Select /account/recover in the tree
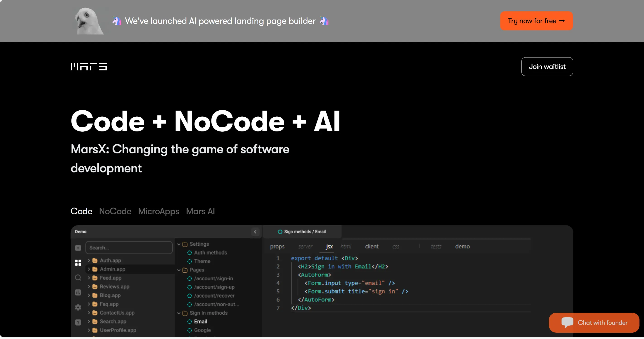The image size is (644, 339). pyautogui.click(x=214, y=296)
